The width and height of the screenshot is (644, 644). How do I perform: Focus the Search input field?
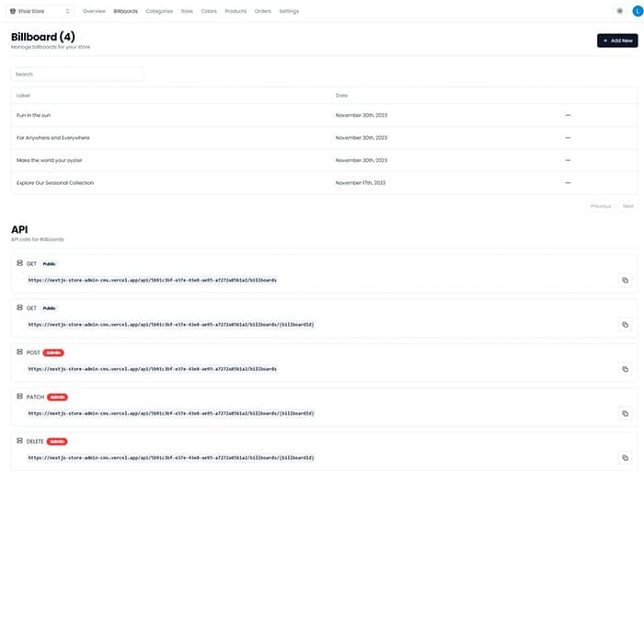point(77,74)
